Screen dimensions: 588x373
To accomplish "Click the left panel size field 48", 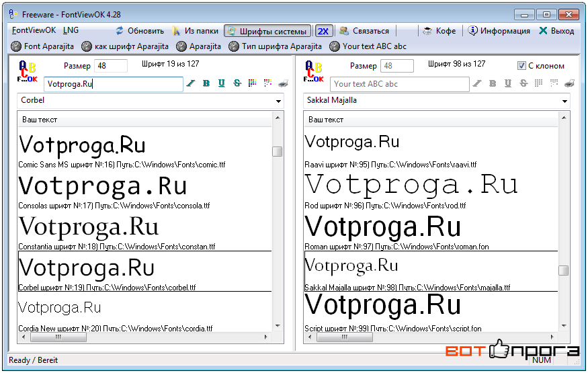I will pyautogui.click(x=111, y=66).
